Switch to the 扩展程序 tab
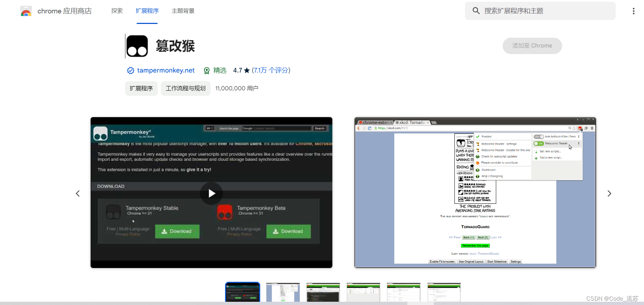The height and width of the screenshot is (305, 644). [147, 11]
